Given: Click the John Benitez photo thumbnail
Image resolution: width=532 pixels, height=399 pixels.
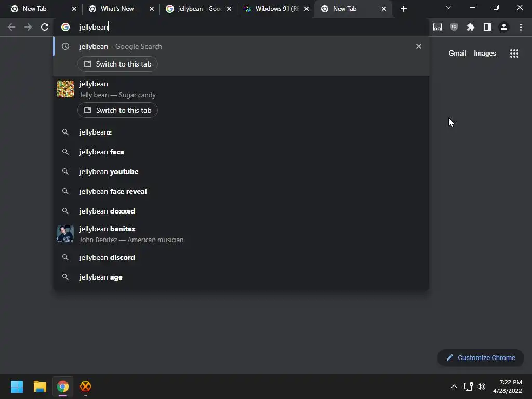Looking at the screenshot, I should click(65, 234).
